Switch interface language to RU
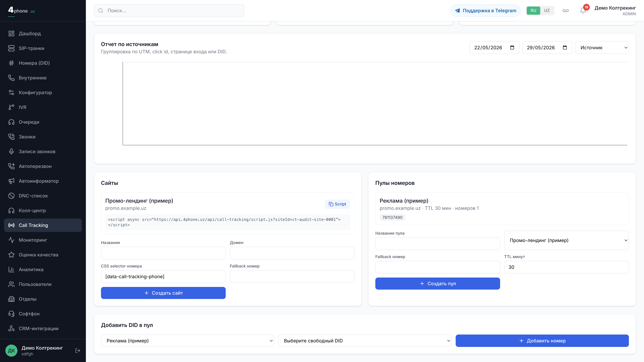Viewport: 644px width, 362px height. point(533,11)
